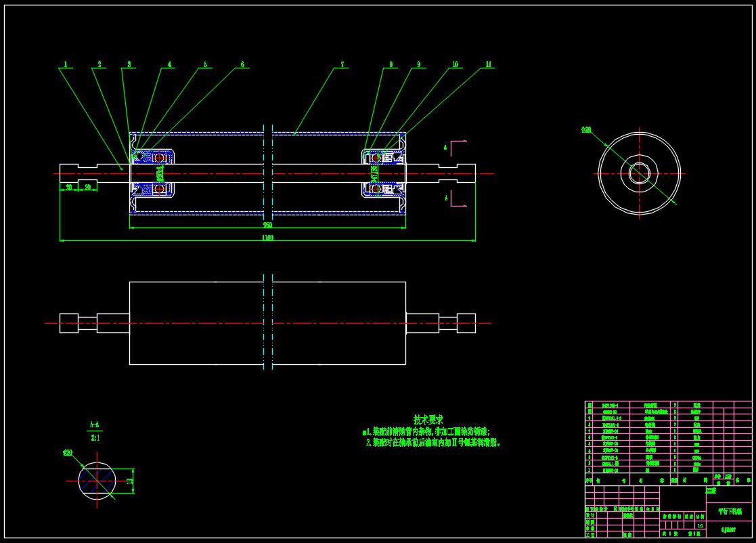Click the 1:1 scale cell in title block
756x543 pixels.
(700, 525)
